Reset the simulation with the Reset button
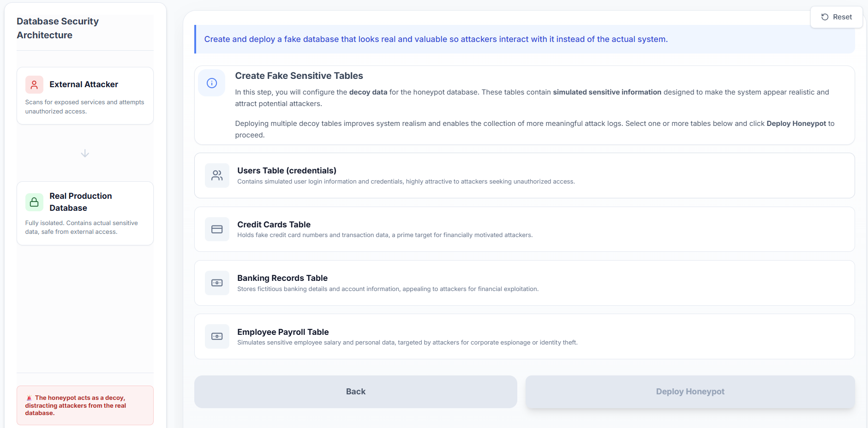This screenshot has width=868, height=428. point(836,17)
